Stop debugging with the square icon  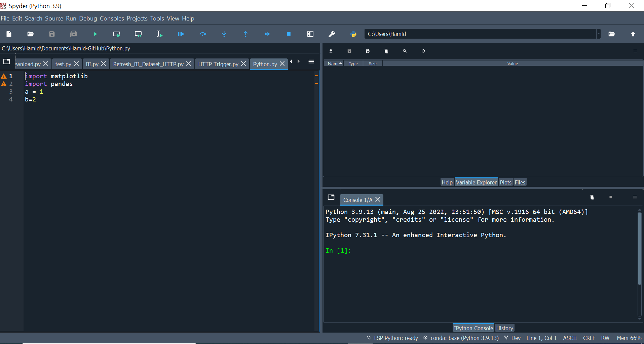289,34
